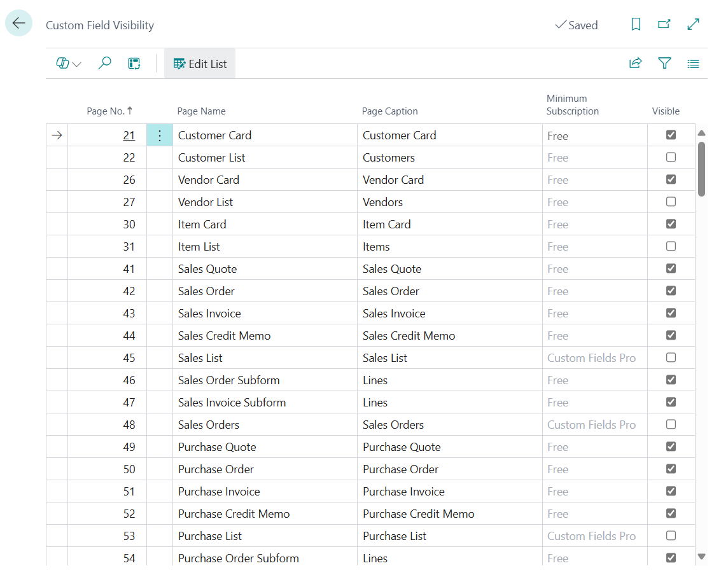Open the row options ellipsis on Customer Card
Image resolution: width=728 pixels, height=575 pixels.
pos(160,135)
